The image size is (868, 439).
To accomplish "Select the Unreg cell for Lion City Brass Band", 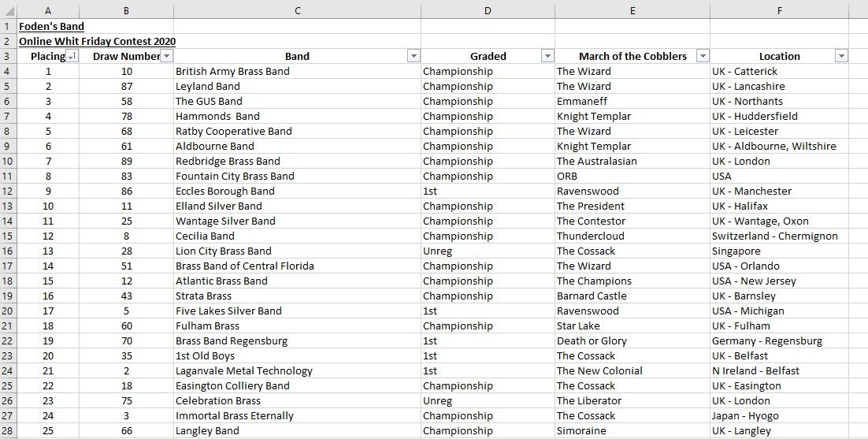I will [x=488, y=251].
